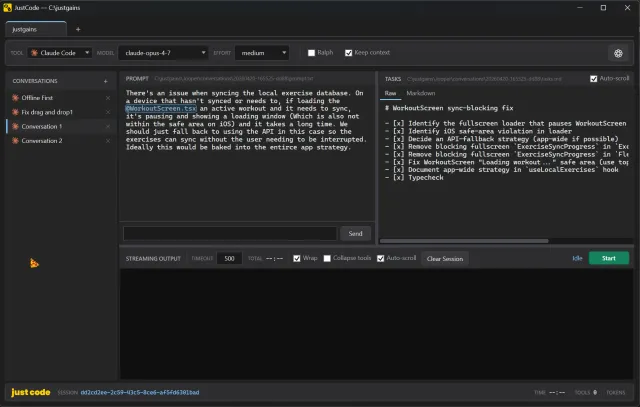
Task: Toggle the Wrap checkbox
Action: click(297, 258)
